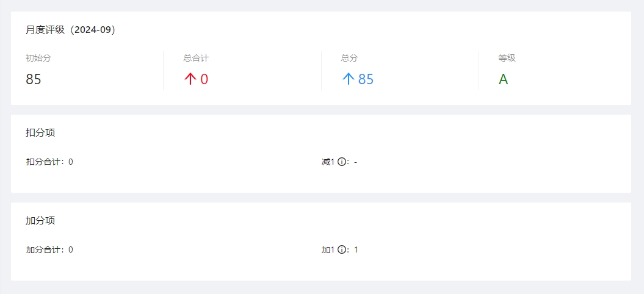Viewport: 644px width, 294px height.
Task: Click the red 0 total value
Action: 204,79
